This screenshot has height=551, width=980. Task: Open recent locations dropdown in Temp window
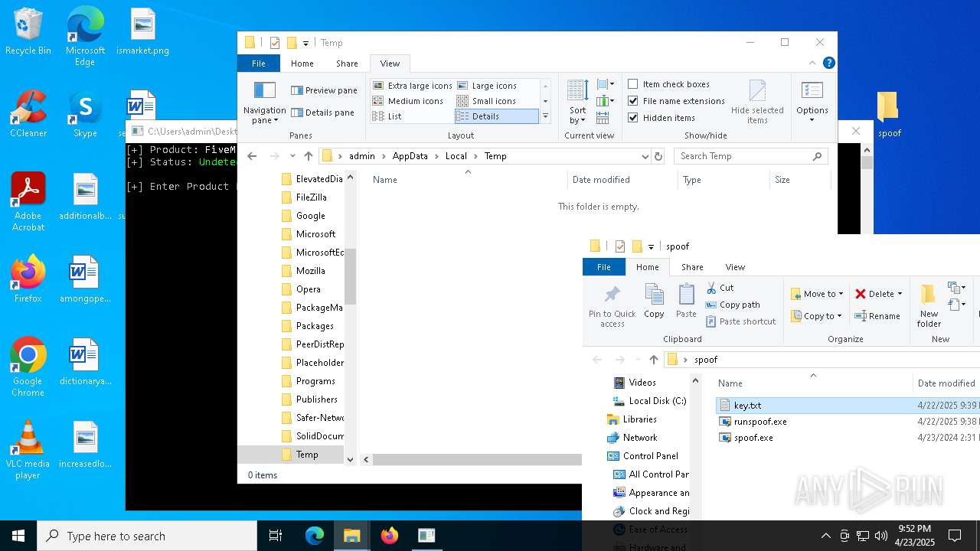pos(292,156)
